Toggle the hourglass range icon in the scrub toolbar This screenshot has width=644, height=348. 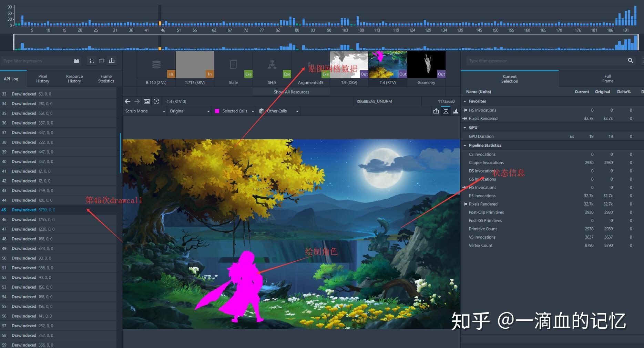(x=446, y=111)
